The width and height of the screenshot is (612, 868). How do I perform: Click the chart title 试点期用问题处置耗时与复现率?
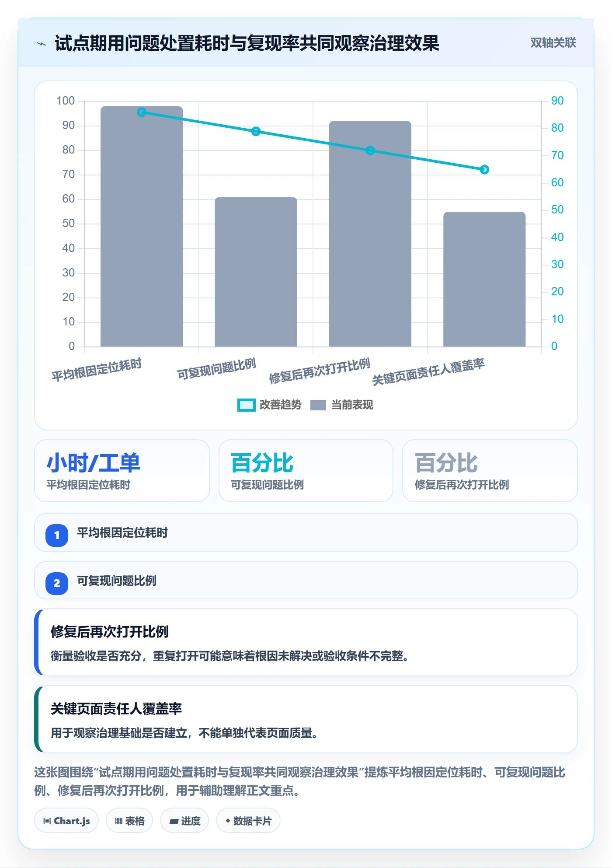pos(247,43)
